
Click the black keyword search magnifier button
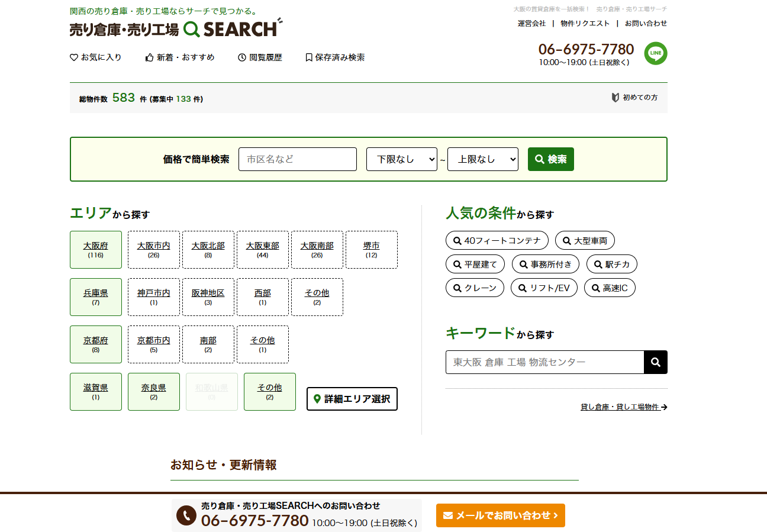(655, 362)
